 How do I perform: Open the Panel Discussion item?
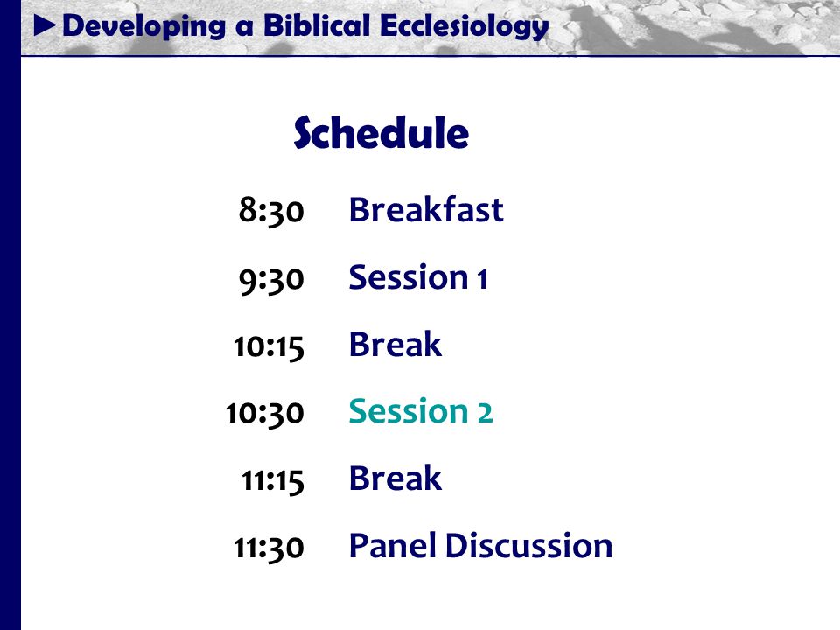[x=480, y=545]
